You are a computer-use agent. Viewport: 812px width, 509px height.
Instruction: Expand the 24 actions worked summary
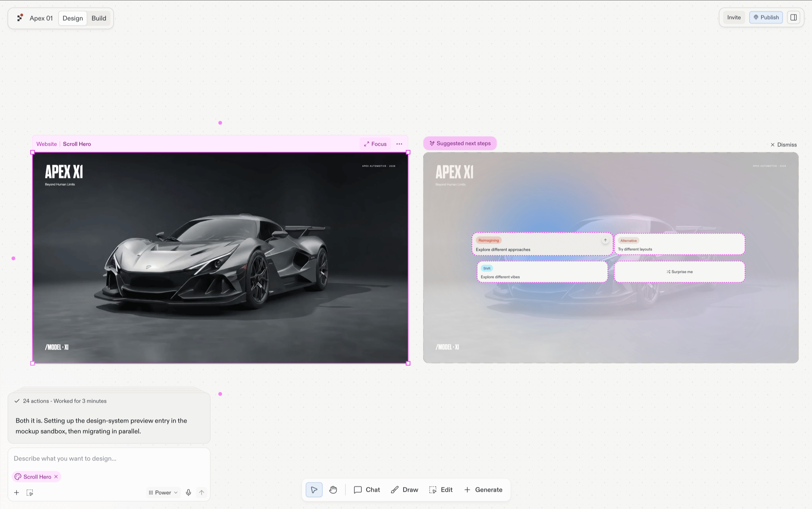pos(61,401)
